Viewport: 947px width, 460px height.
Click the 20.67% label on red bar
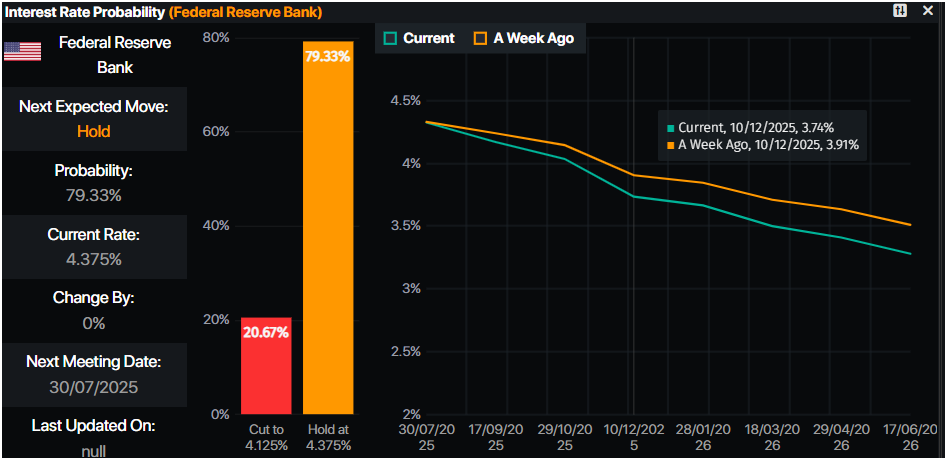click(266, 331)
